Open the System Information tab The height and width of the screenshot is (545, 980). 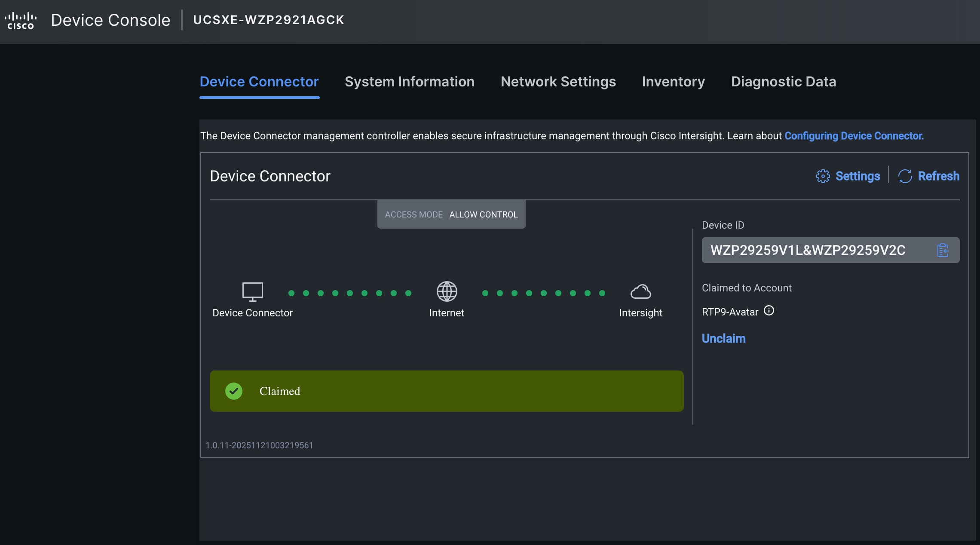(x=410, y=82)
